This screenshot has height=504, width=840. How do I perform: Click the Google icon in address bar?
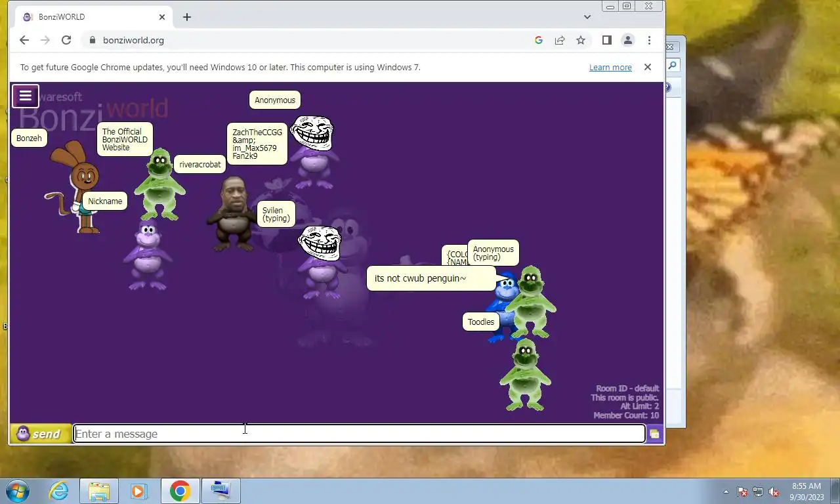(539, 40)
